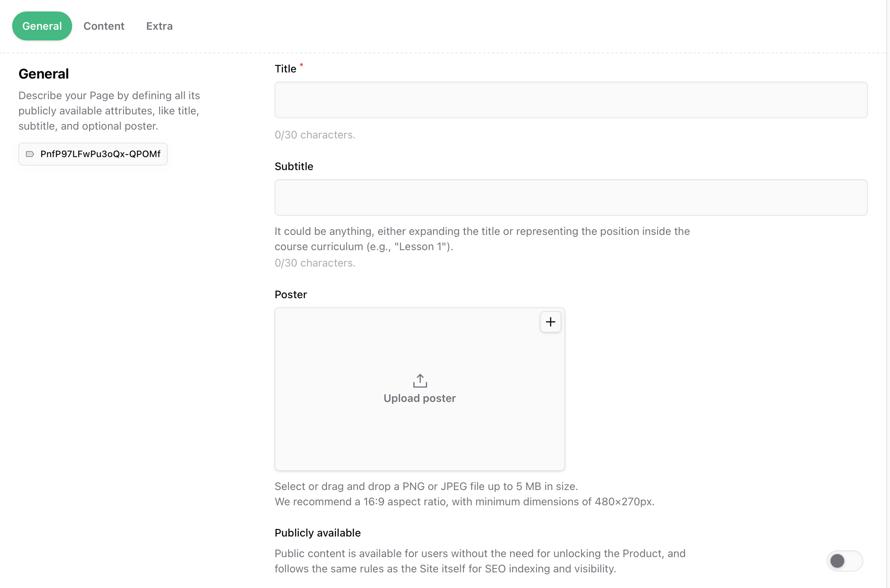Click the page icon next to the ID chip

pos(31,154)
